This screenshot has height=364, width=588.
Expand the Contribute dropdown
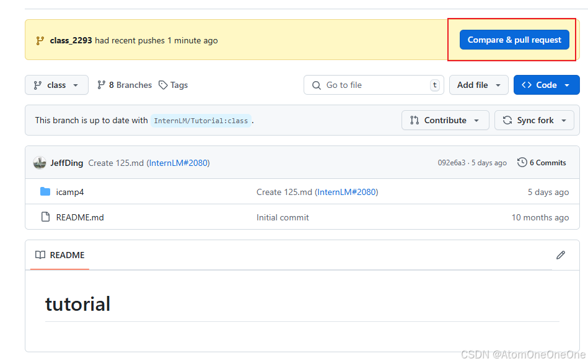pos(445,120)
